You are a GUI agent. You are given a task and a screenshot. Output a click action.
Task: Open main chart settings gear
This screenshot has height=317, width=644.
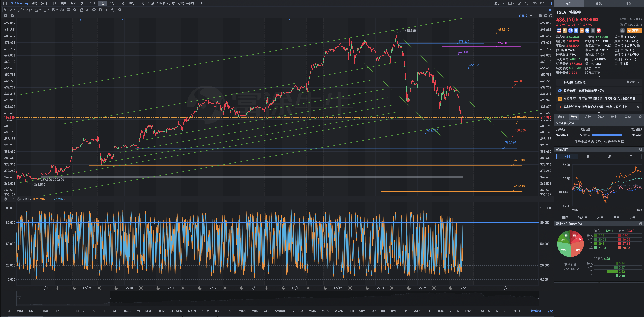coord(6,16)
